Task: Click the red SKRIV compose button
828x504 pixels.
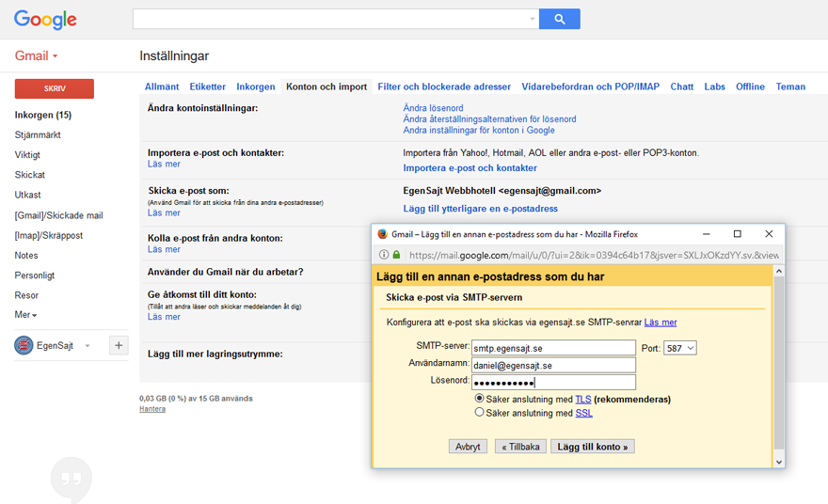Action: [x=55, y=88]
